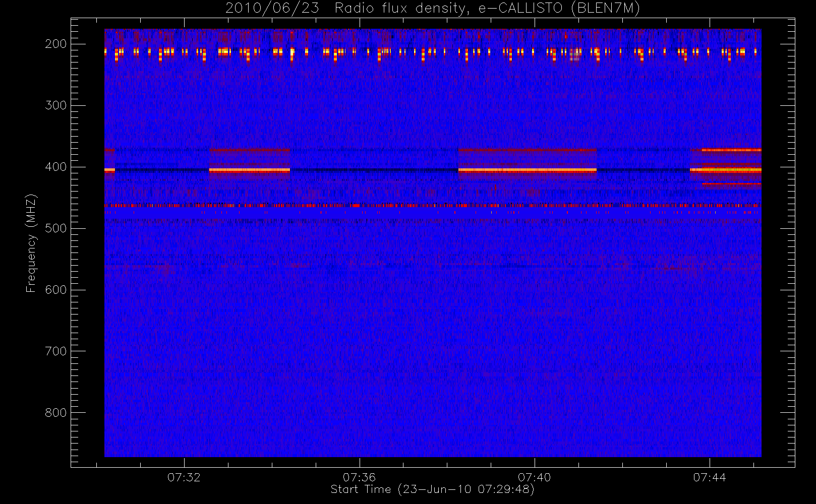Click the 200 frequency tick label
The width and height of the screenshot is (816, 504).
coord(55,44)
